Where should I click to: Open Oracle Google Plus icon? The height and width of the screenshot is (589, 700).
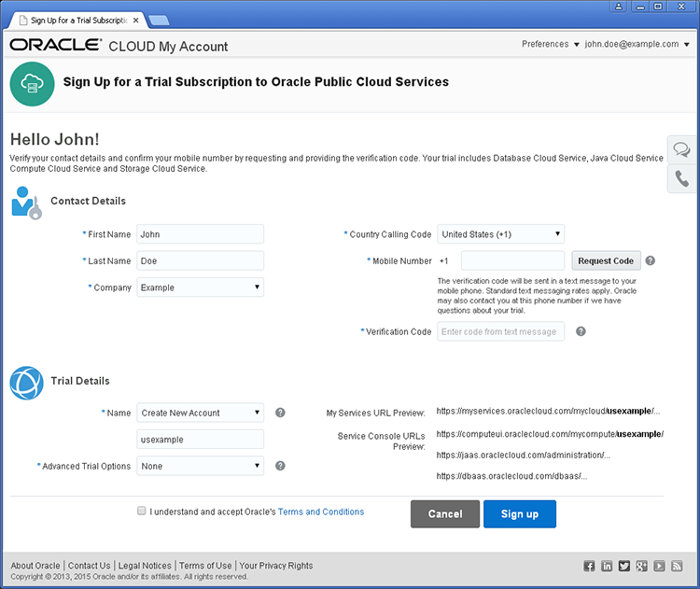point(641,567)
